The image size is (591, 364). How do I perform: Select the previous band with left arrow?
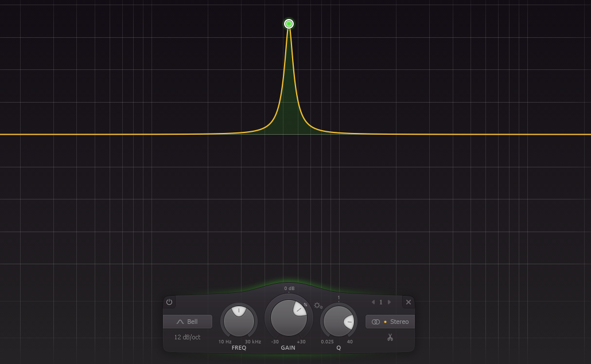point(373,302)
